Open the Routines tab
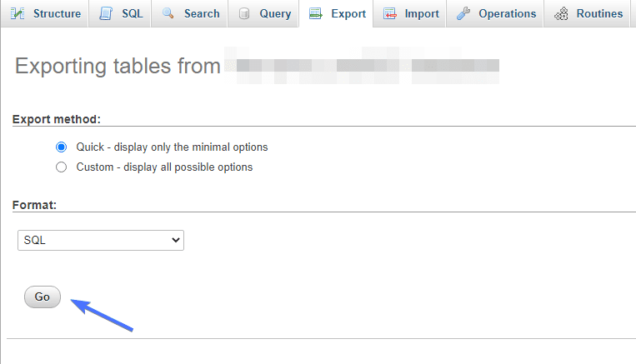Image resolution: width=636 pixels, height=364 pixels. [587, 14]
